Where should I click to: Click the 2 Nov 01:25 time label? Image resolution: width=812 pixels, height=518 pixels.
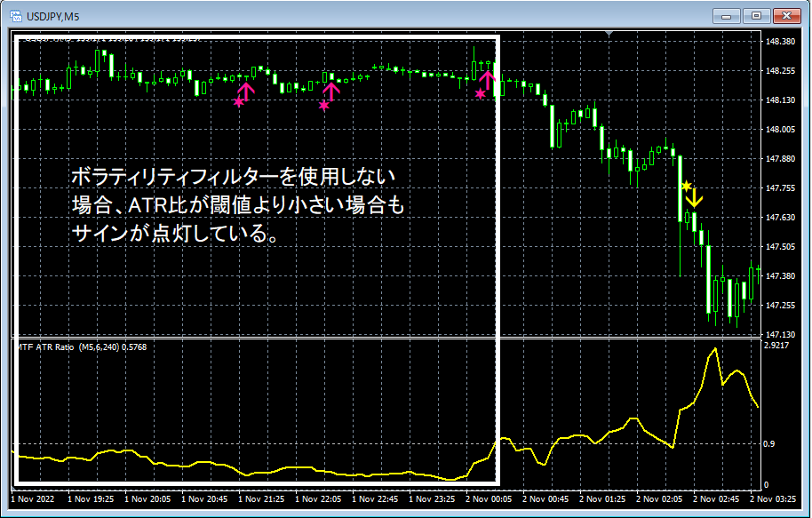pos(603,498)
